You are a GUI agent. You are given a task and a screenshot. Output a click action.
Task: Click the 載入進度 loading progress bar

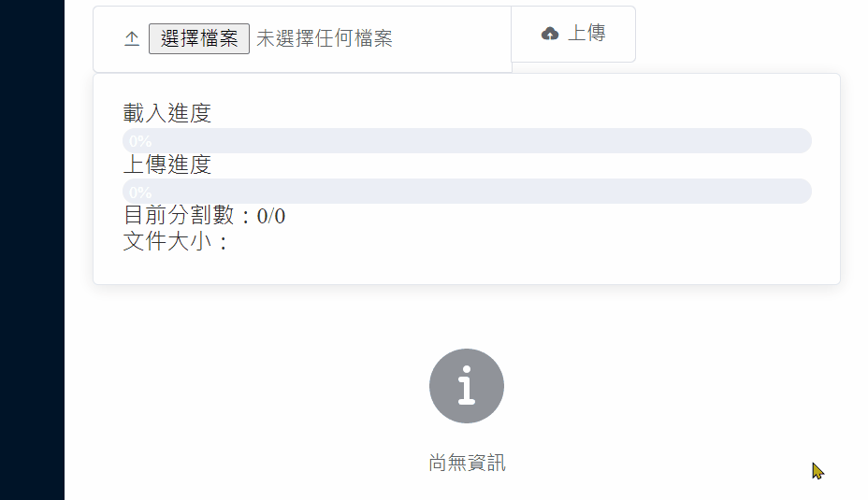coord(468,140)
